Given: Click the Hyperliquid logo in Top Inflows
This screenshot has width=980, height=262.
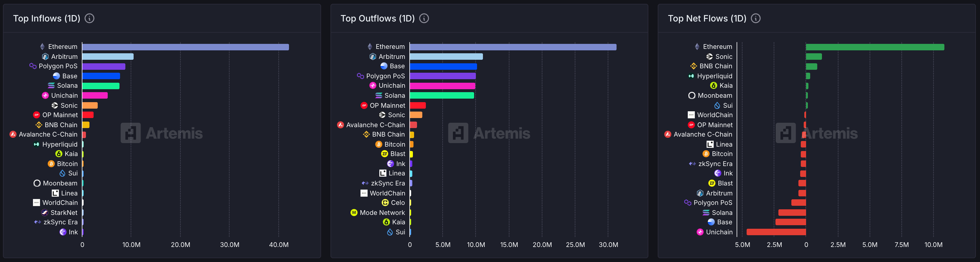Looking at the screenshot, I should pyautogui.click(x=36, y=144).
